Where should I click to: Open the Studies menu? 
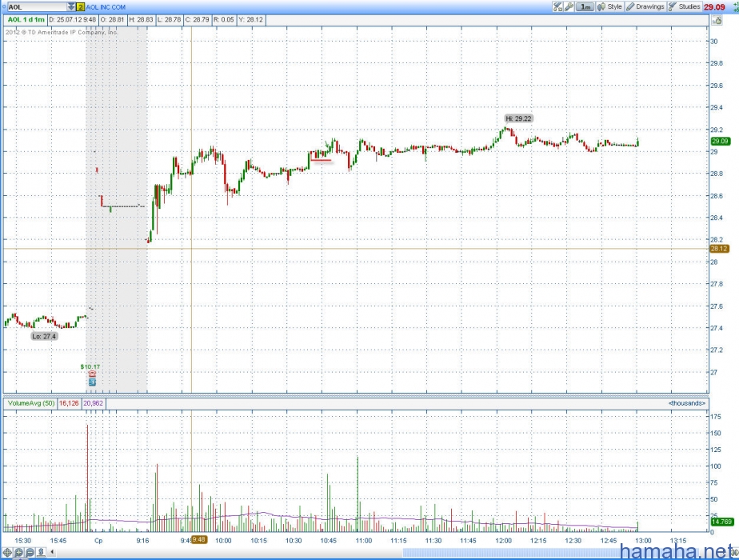684,6
